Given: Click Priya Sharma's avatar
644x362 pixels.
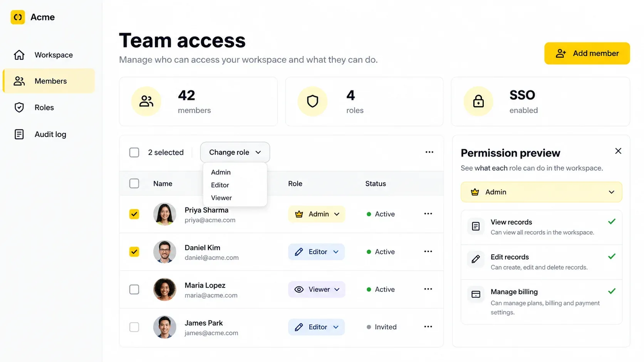Looking at the screenshot, I should point(165,214).
